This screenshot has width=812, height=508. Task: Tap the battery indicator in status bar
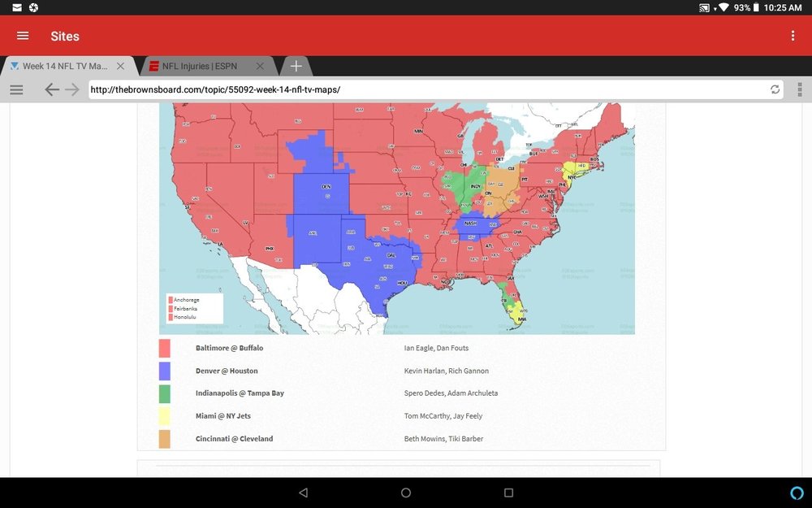coord(755,8)
